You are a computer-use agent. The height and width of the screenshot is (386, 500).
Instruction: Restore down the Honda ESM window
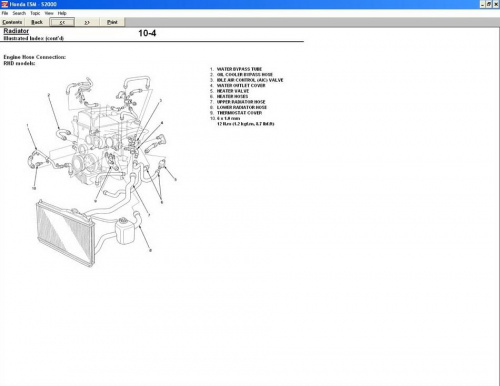[489, 4]
